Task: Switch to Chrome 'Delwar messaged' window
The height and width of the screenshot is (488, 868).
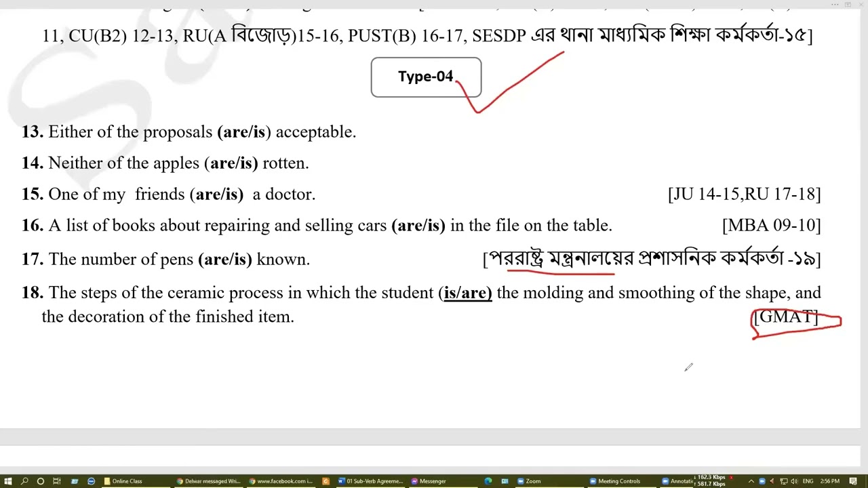Action: click(x=208, y=481)
